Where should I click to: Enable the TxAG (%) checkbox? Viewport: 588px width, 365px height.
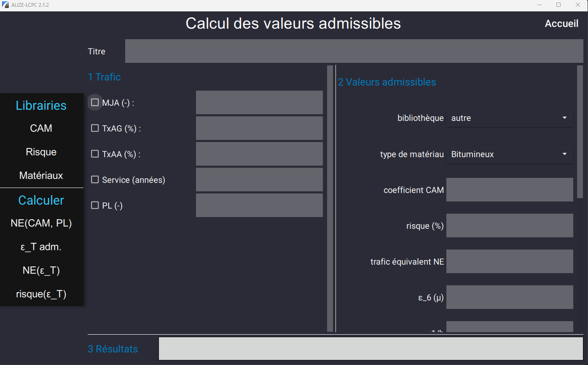95,128
